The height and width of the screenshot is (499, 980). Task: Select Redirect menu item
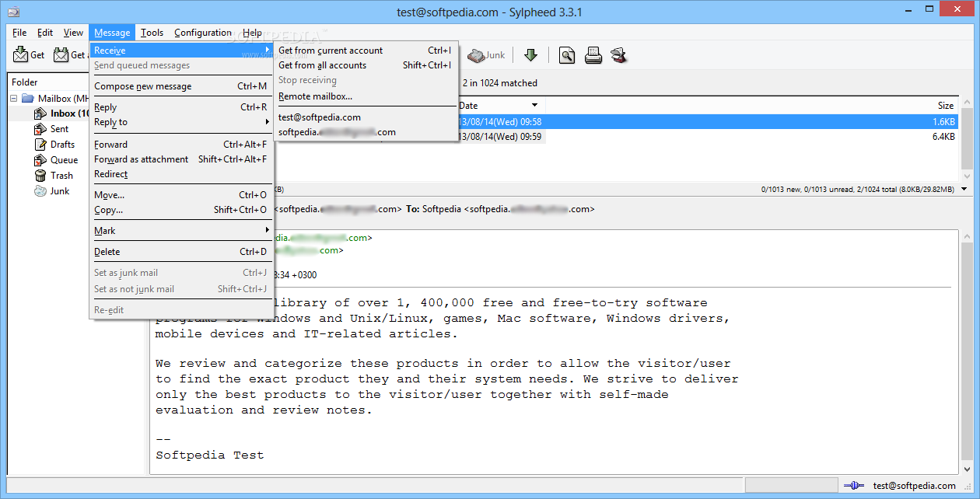tap(180, 174)
